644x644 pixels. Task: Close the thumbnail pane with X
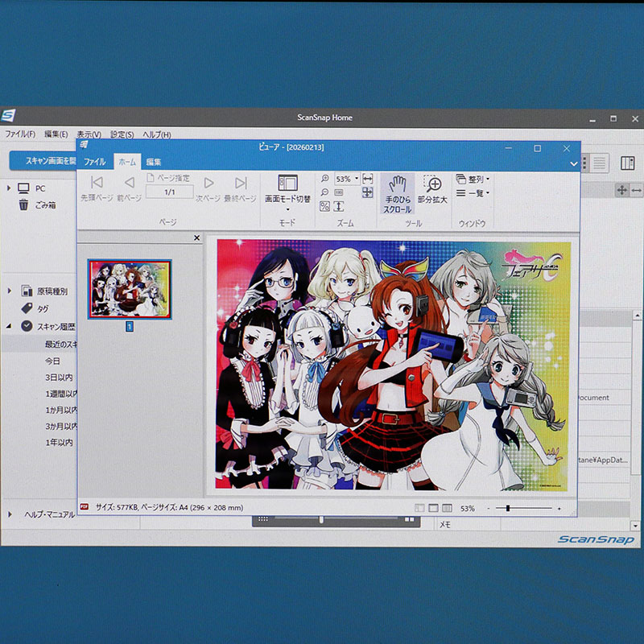[x=197, y=238]
